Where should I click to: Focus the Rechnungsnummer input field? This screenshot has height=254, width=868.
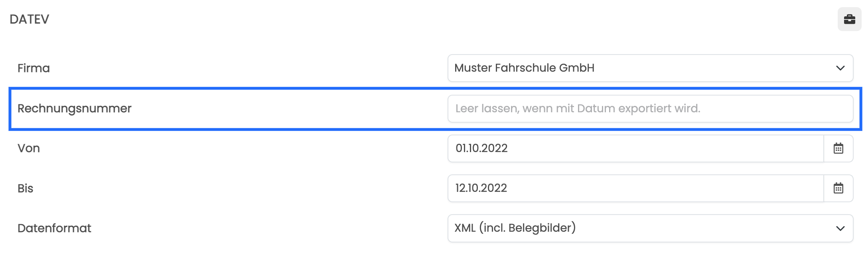[650, 109]
